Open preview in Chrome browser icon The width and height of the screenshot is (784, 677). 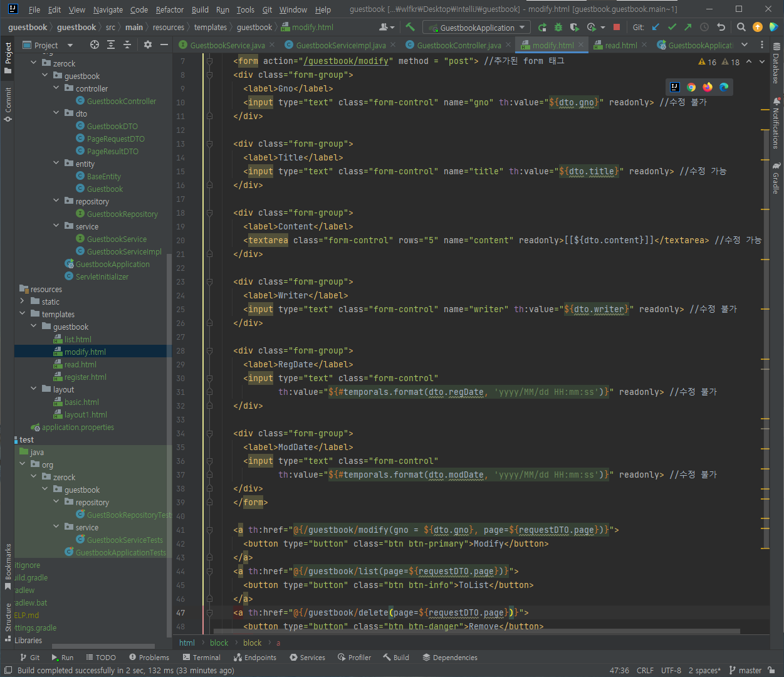click(691, 87)
